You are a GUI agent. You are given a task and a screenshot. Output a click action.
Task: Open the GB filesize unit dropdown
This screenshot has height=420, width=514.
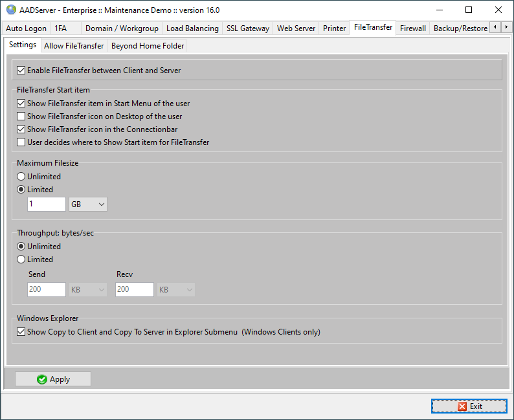pyautogui.click(x=88, y=204)
